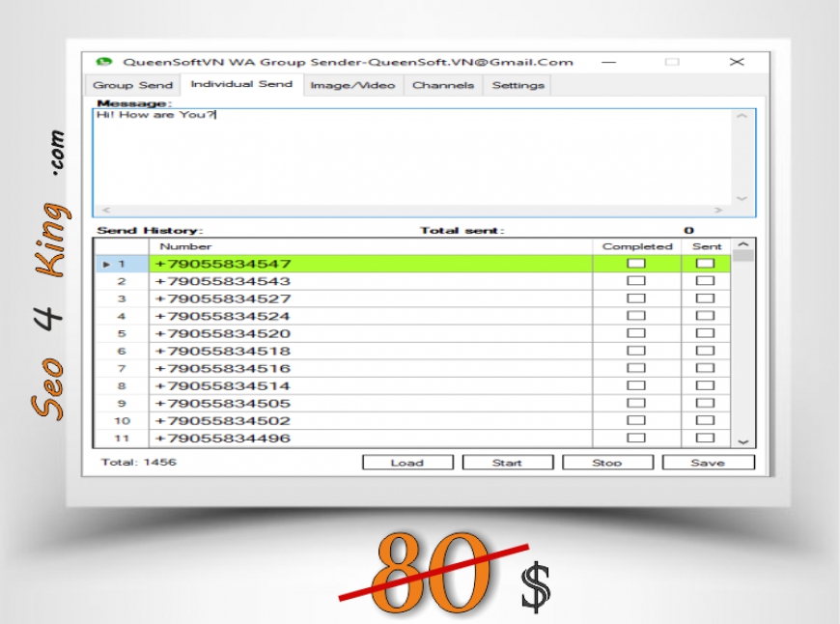The width and height of the screenshot is (840, 624).
Task: Open the Image/Video tab
Action: [352, 85]
